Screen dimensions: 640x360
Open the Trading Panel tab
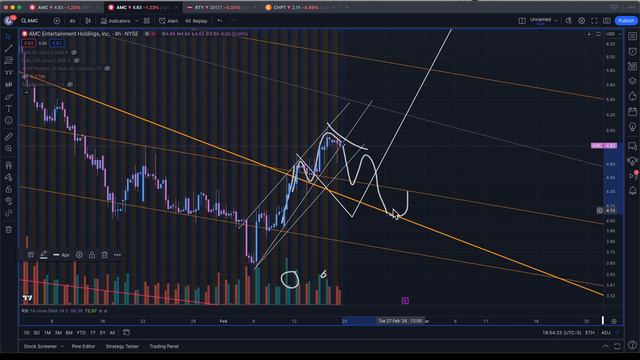pyautogui.click(x=164, y=347)
